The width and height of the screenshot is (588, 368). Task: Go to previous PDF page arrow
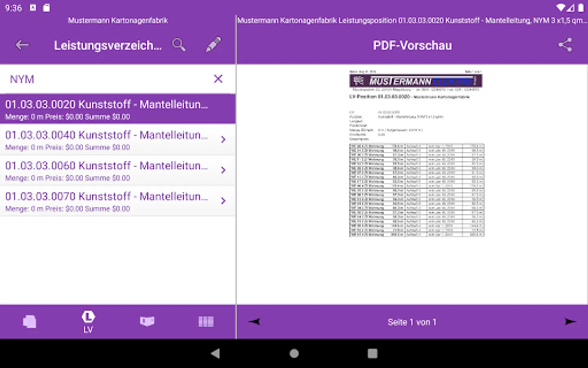tap(254, 321)
